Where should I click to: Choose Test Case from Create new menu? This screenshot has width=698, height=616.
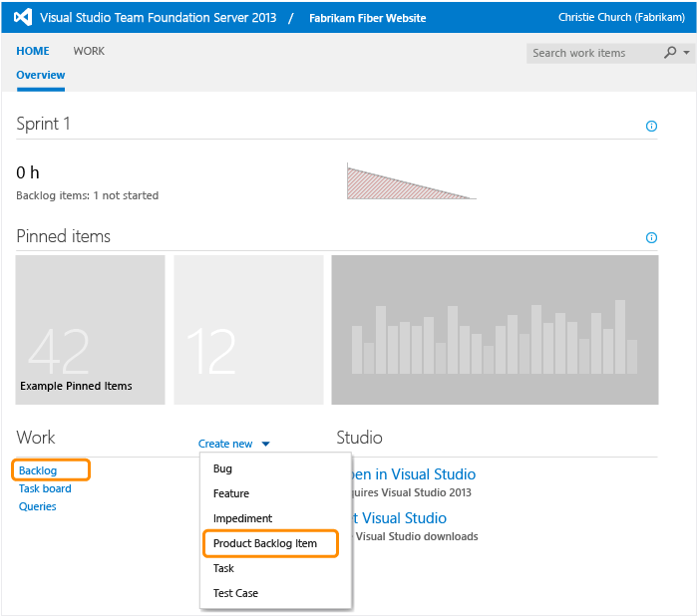coord(235,593)
